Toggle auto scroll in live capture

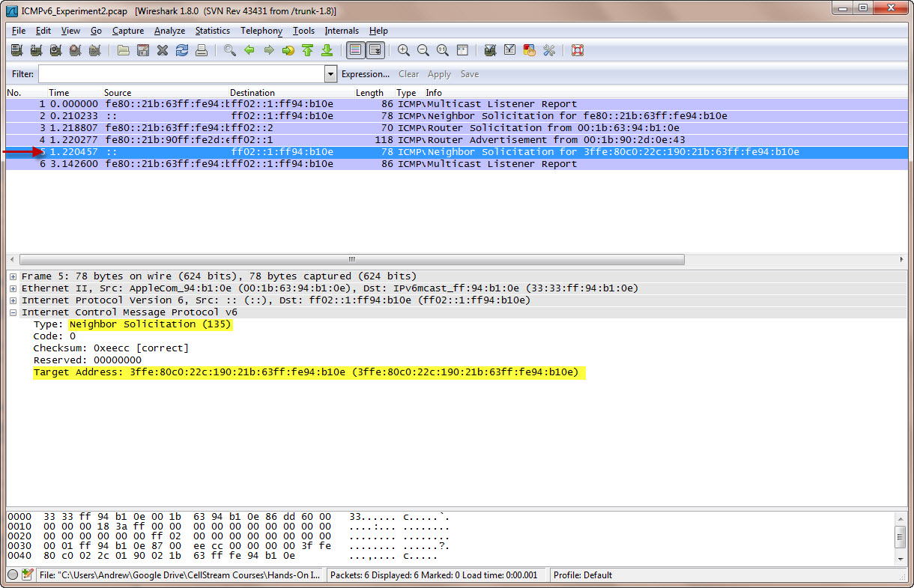(375, 51)
